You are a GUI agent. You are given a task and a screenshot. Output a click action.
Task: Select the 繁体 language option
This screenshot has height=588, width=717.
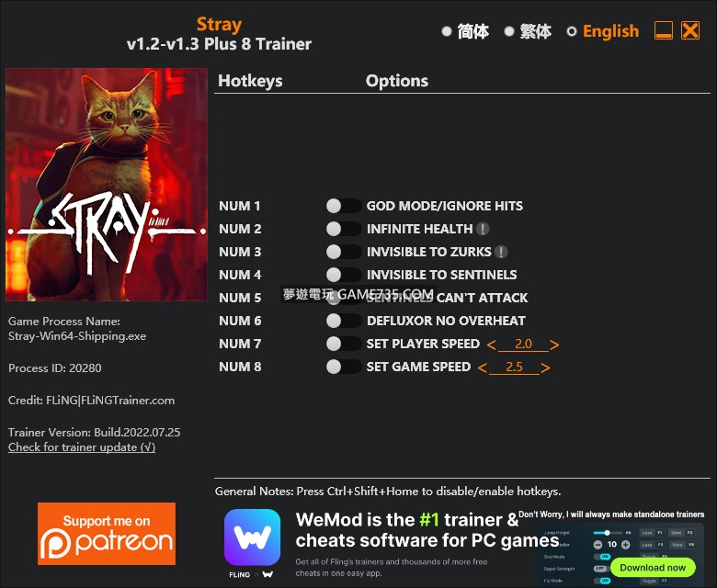[528, 31]
